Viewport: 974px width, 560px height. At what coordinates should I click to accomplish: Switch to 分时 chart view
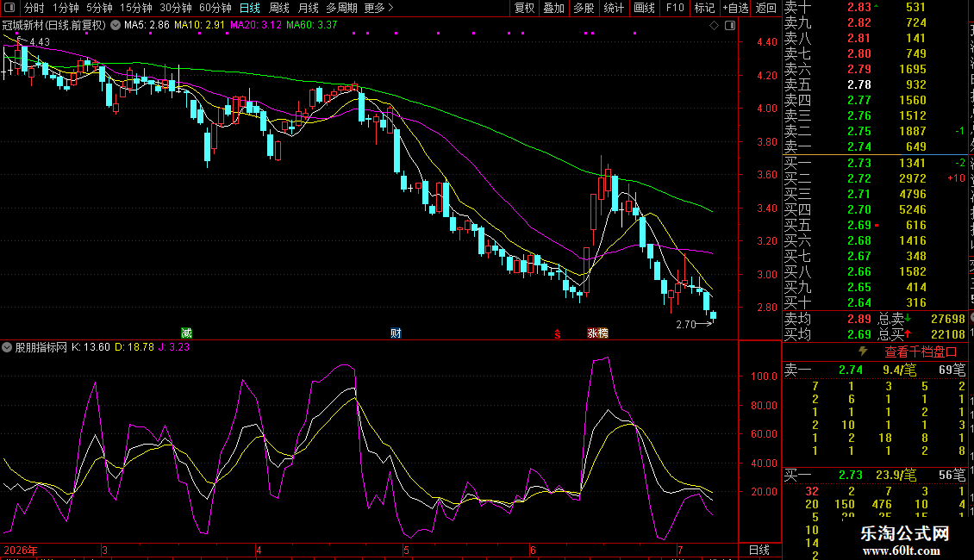pyautogui.click(x=34, y=8)
